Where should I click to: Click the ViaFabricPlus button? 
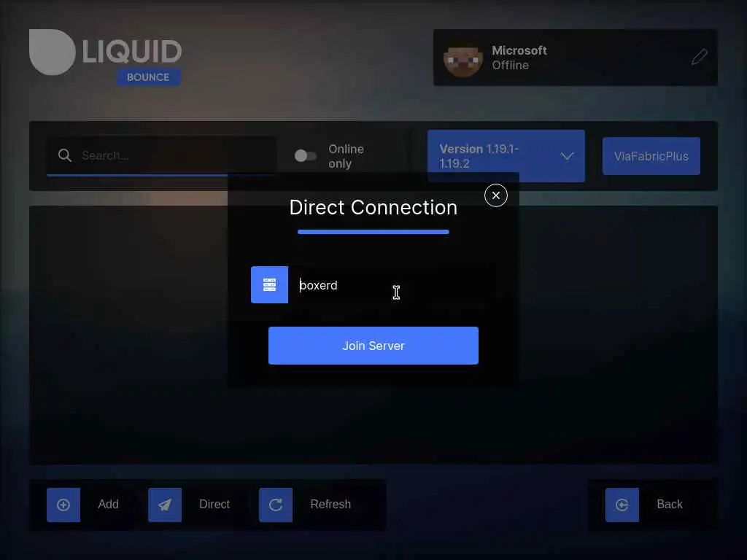(x=651, y=156)
